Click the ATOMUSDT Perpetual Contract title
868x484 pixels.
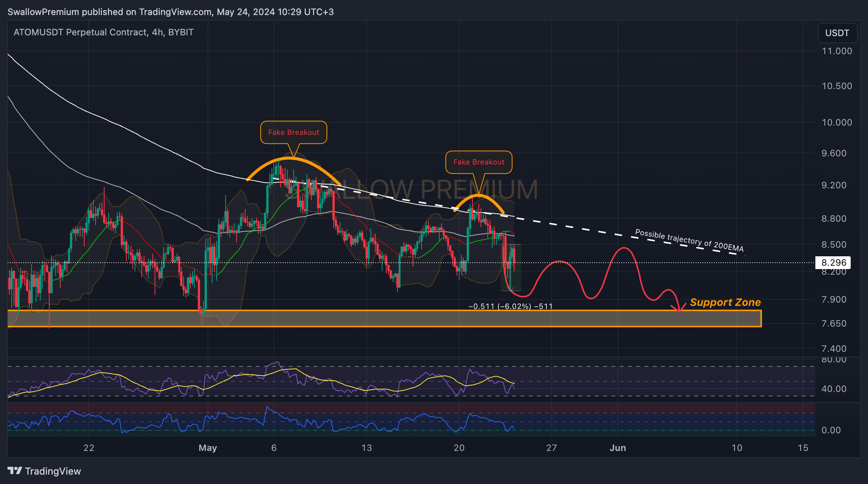pyautogui.click(x=103, y=32)
